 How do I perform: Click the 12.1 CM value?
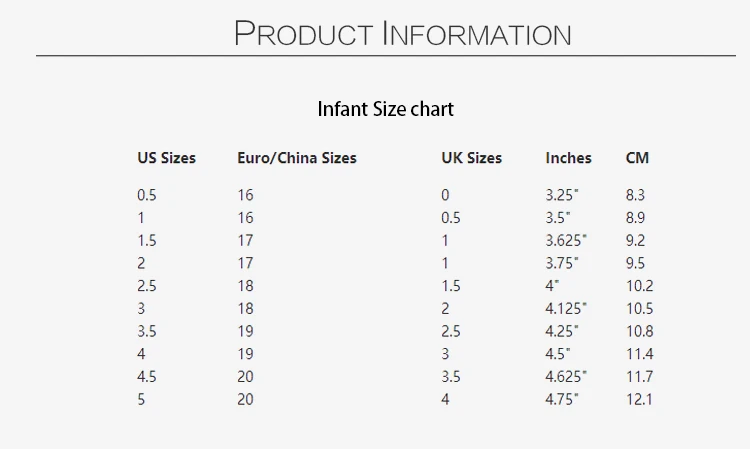[x=639, y=400]
